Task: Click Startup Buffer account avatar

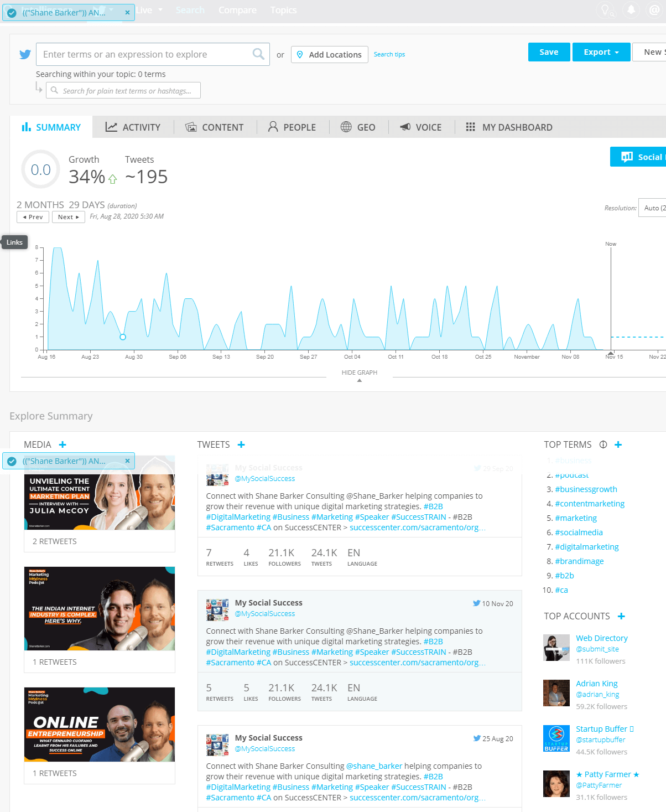Action: [x=556, y=738]
